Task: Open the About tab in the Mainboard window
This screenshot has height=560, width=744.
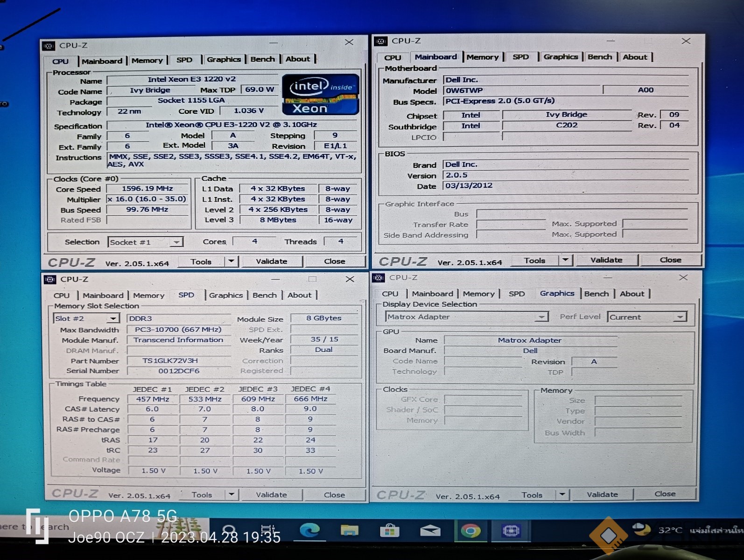Action: [635, 57]
